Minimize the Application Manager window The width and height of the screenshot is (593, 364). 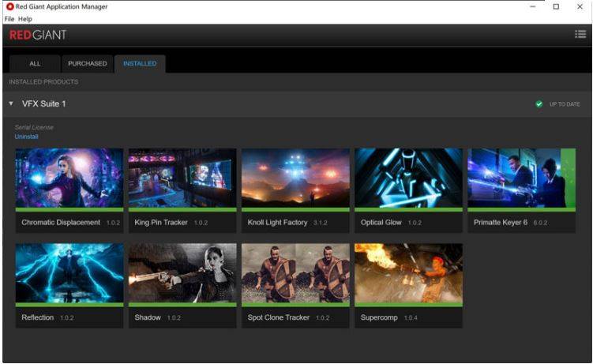(x=532, y=6)
